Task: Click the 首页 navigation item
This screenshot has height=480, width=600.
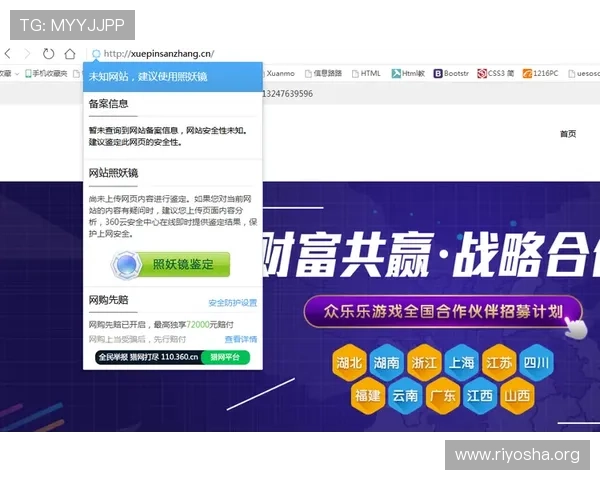Action: 568,134
